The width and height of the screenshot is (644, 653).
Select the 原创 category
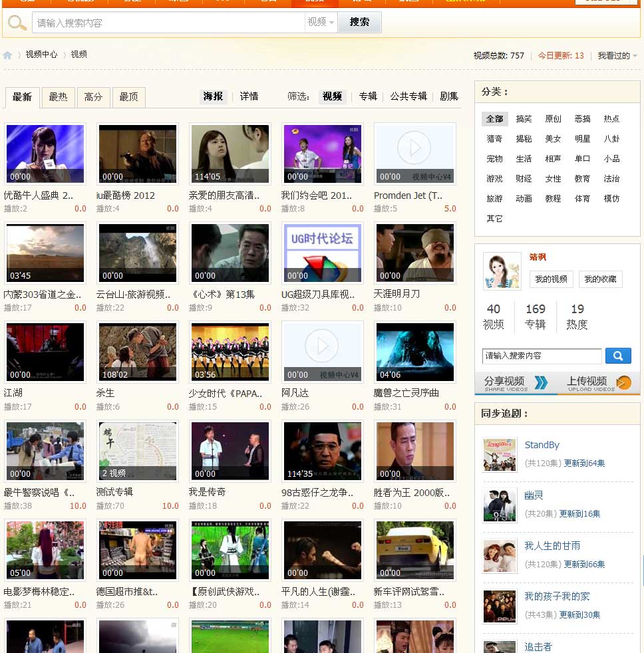[553, 119]
